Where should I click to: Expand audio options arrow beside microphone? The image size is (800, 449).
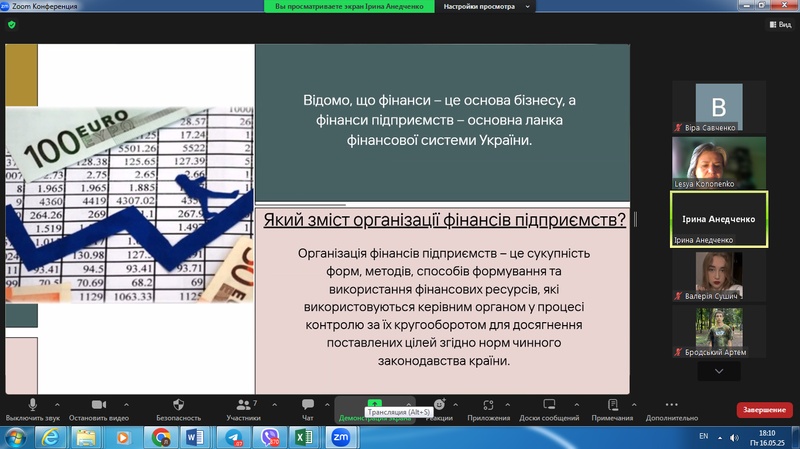(x=57, y=405)
